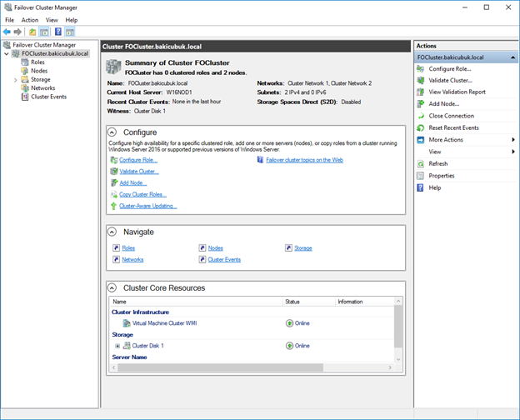Collapse the Configure section chevron
Screen dimensions: 520x420
[112, 132]
